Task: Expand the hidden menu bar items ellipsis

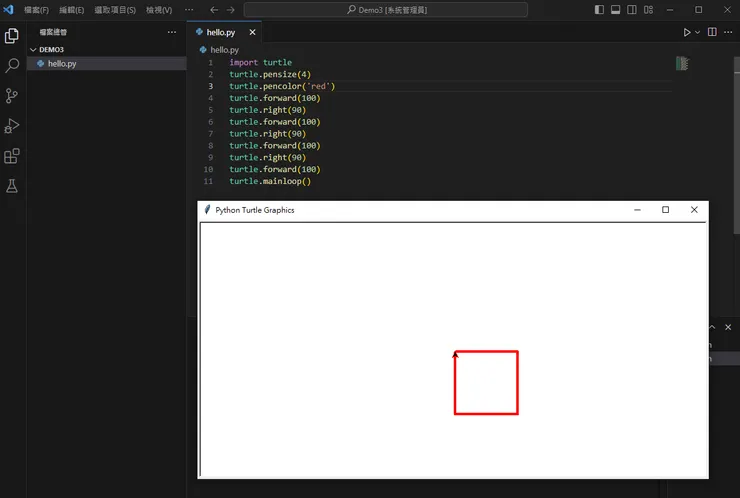Action: pyautogui.click(x=189, y=10)
